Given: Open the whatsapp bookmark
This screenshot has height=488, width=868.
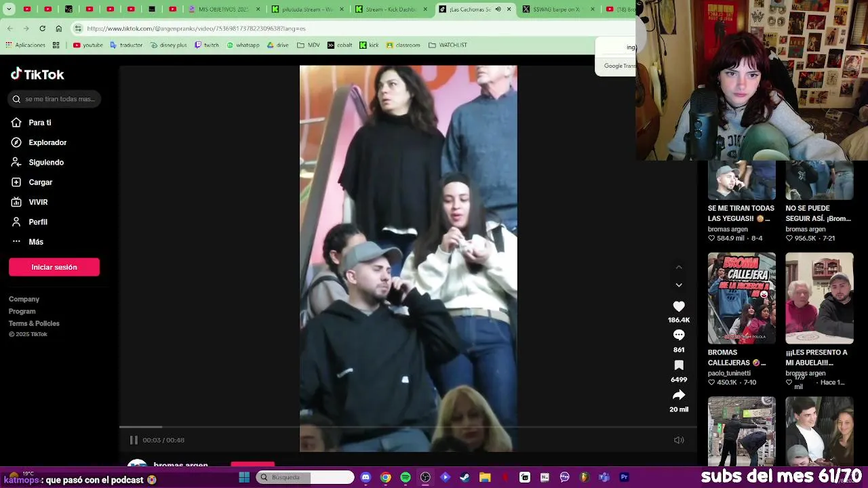Looking at the screenshot, I should coord(243,45).
